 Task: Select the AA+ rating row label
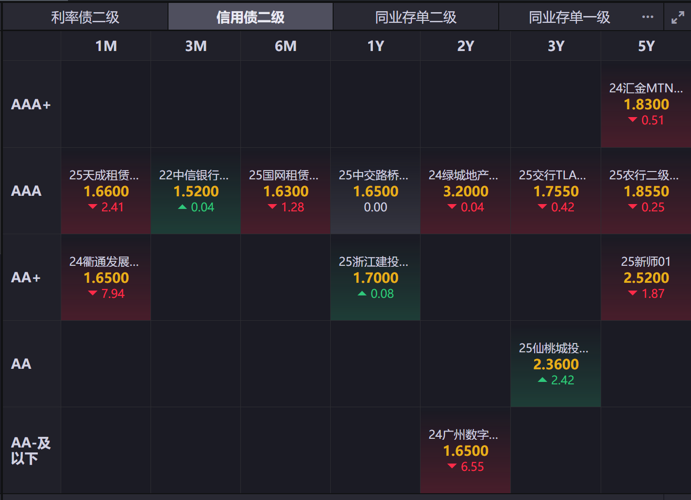(26, 278)
